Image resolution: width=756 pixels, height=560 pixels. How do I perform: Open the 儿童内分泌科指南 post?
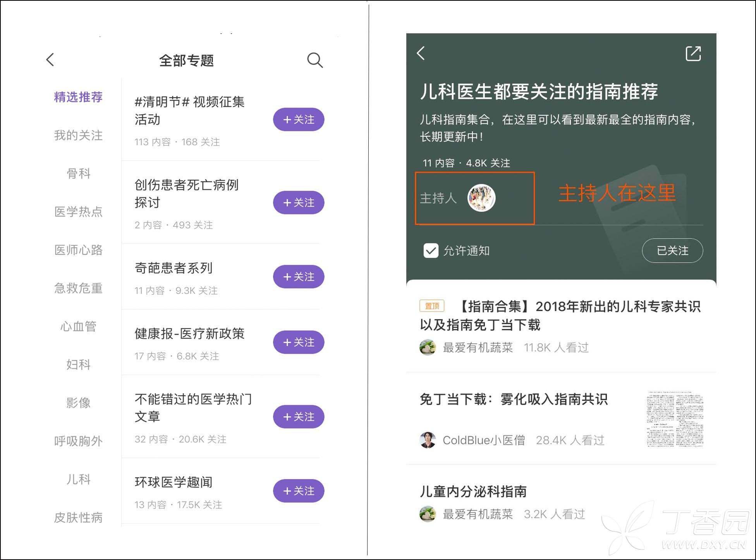click(x=473, y=491)
